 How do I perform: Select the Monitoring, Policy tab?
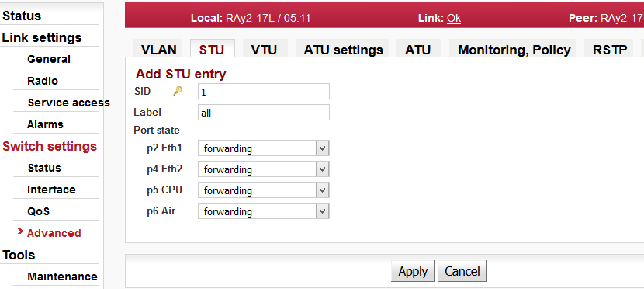[514, 49]
